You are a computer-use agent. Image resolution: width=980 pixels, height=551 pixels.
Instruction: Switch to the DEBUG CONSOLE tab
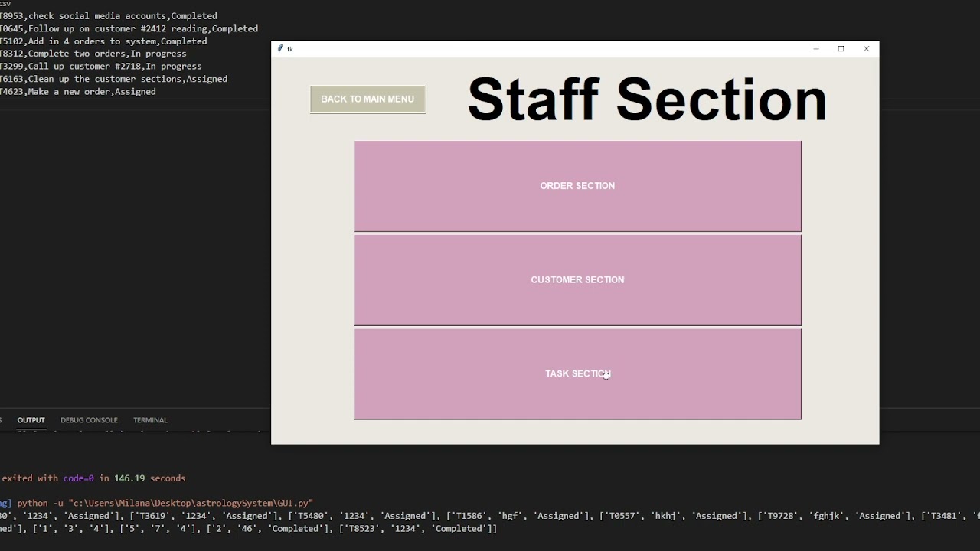[89, 420]
